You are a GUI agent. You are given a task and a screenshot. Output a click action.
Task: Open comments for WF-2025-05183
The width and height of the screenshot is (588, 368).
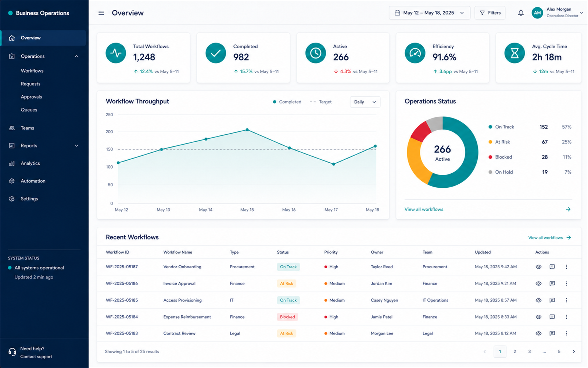coord(552,333)
